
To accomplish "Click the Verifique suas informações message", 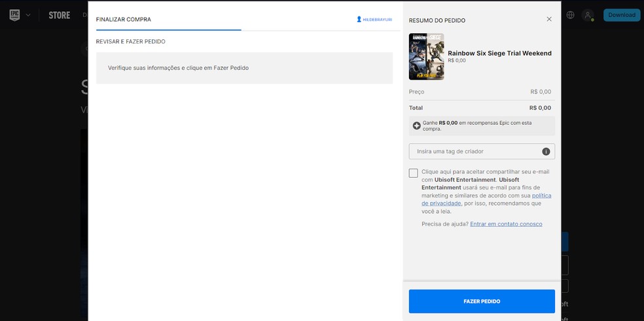I will [178, 68].
